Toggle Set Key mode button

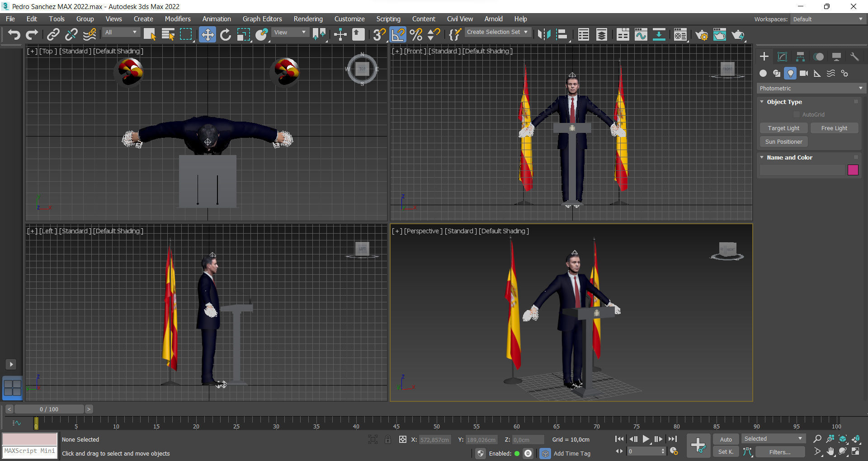(x=726, y=452)
